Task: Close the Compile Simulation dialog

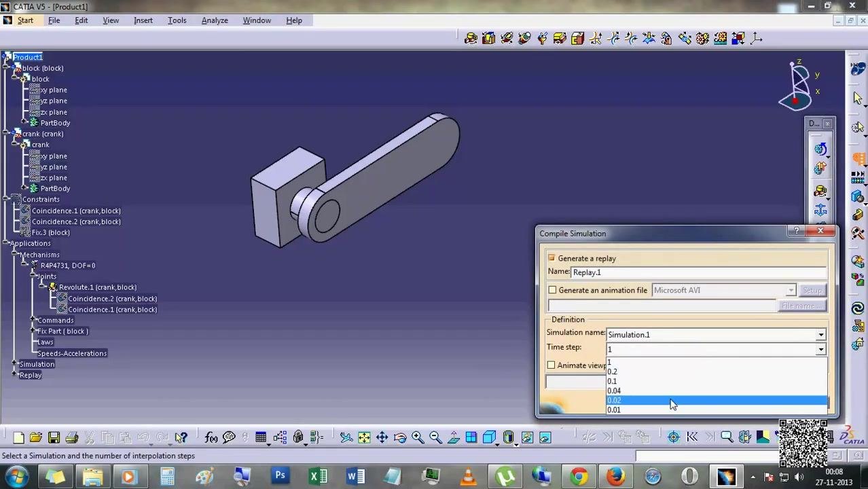Action: (x=820, y=232)
